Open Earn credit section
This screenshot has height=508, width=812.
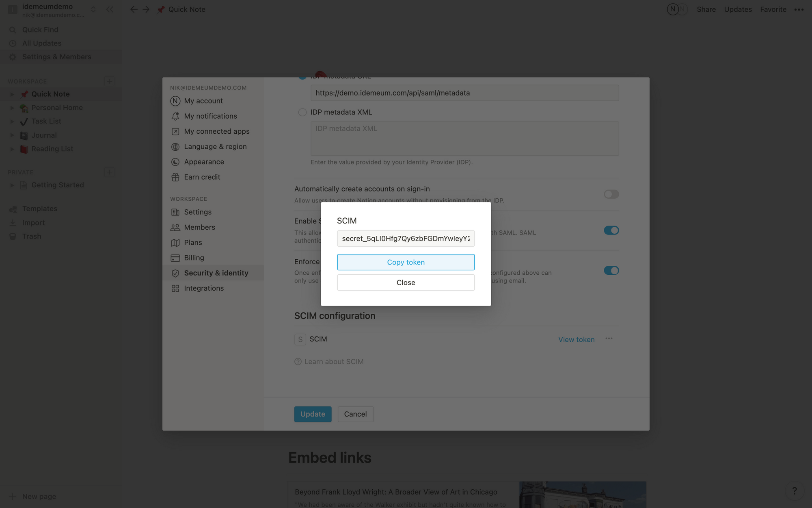click(x=213, y=177)
